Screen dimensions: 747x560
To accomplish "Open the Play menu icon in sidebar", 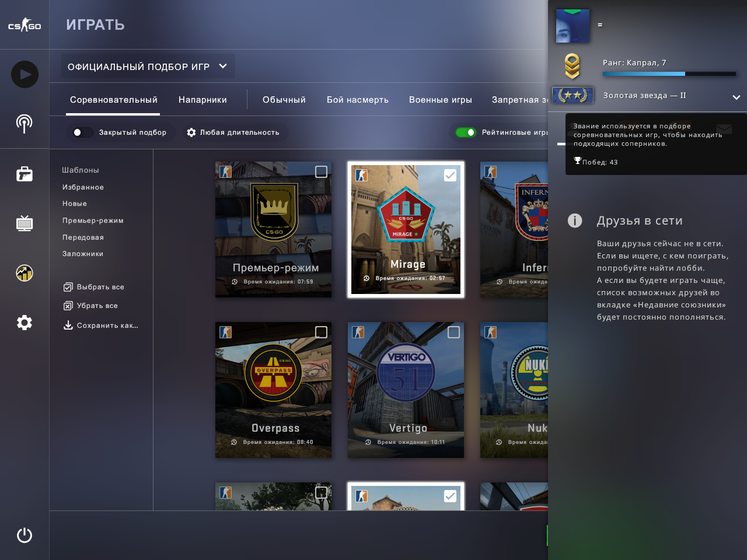I will click(25, 75).
